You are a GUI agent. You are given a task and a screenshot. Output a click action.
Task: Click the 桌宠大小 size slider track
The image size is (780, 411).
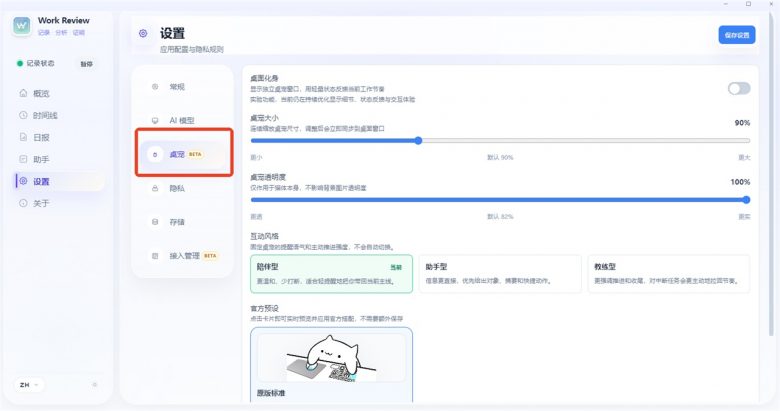(500, 141)
